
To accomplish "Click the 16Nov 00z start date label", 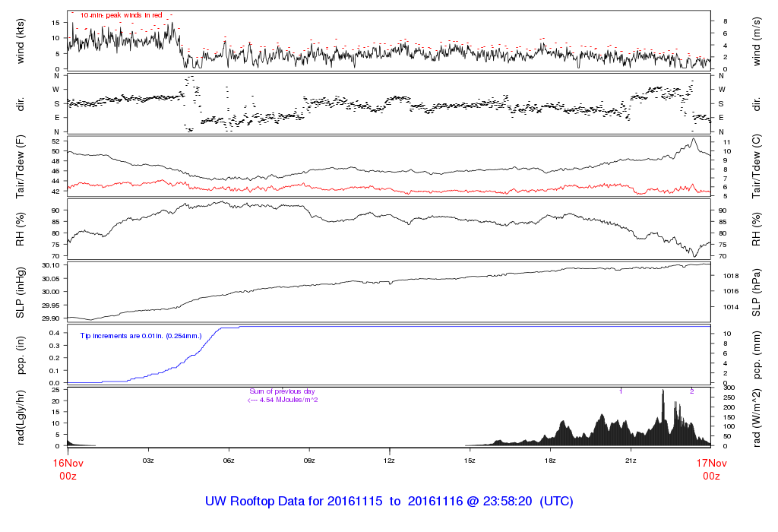I will [68, 467].
